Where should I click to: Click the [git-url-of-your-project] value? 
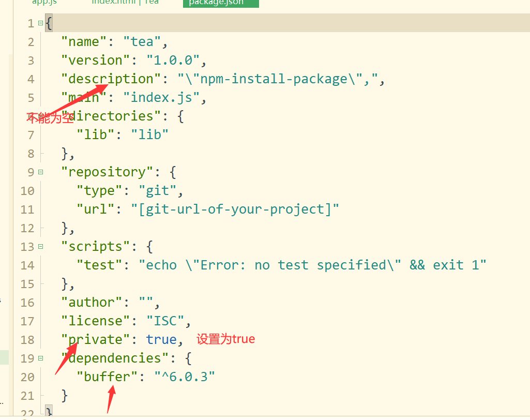pos(235,209)
